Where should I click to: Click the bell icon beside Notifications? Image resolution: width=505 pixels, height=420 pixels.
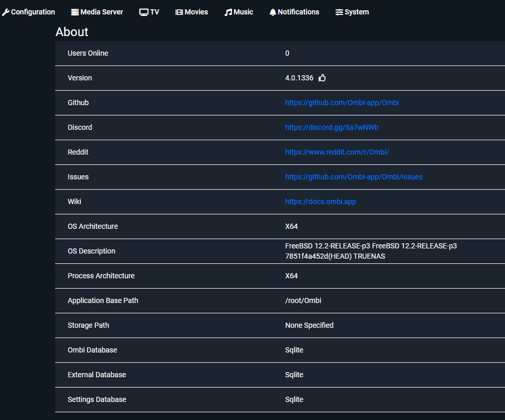click(273, 12)
